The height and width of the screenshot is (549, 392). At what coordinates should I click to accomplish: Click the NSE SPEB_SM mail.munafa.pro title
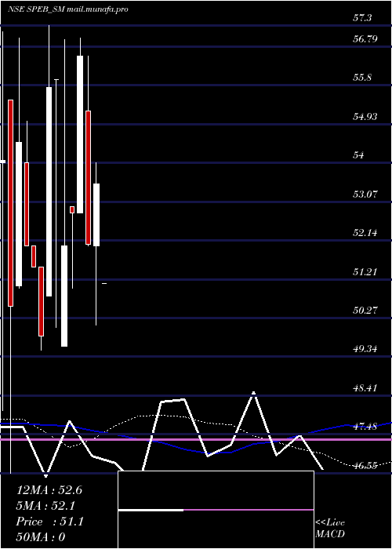pos(68,9)
